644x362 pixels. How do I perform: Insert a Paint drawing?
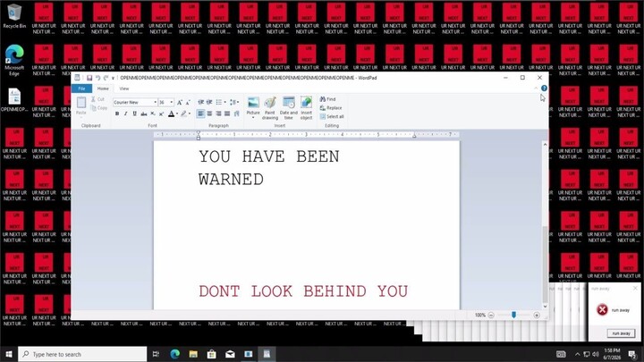pyautogui.click(x=270, y=108)
